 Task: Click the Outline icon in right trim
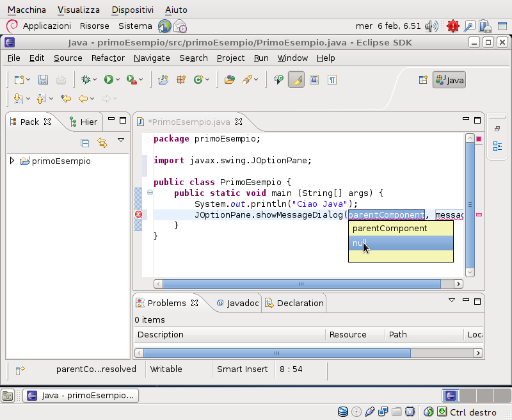(497, 146)
